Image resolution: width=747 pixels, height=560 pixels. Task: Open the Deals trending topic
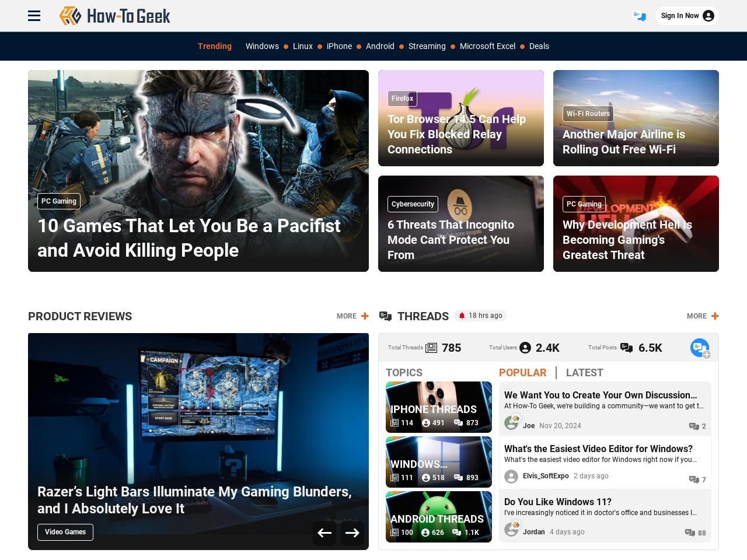pos(539,46)
